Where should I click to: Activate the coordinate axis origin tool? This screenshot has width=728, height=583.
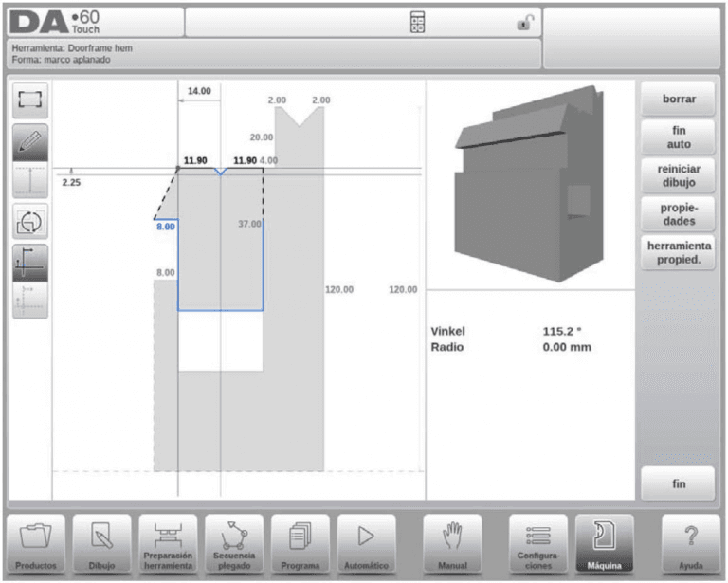click(x=30, y=264)
